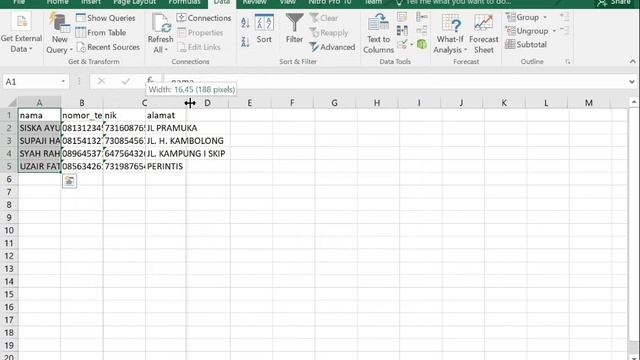Image resolution: width=640 pixels, height=360 pixels.
Task: Launch Text to Columns wizard
Action: pyautogui.click(x=378, y=33)
